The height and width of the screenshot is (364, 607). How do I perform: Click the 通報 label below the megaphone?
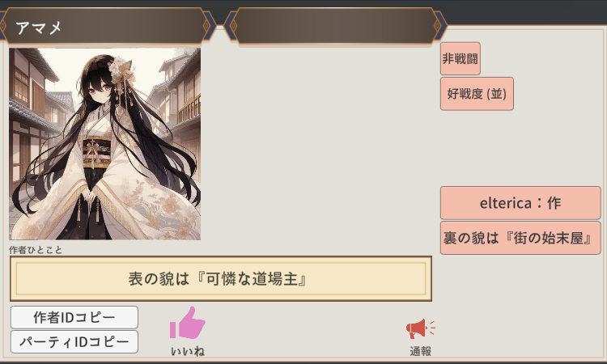pos(420,351)
